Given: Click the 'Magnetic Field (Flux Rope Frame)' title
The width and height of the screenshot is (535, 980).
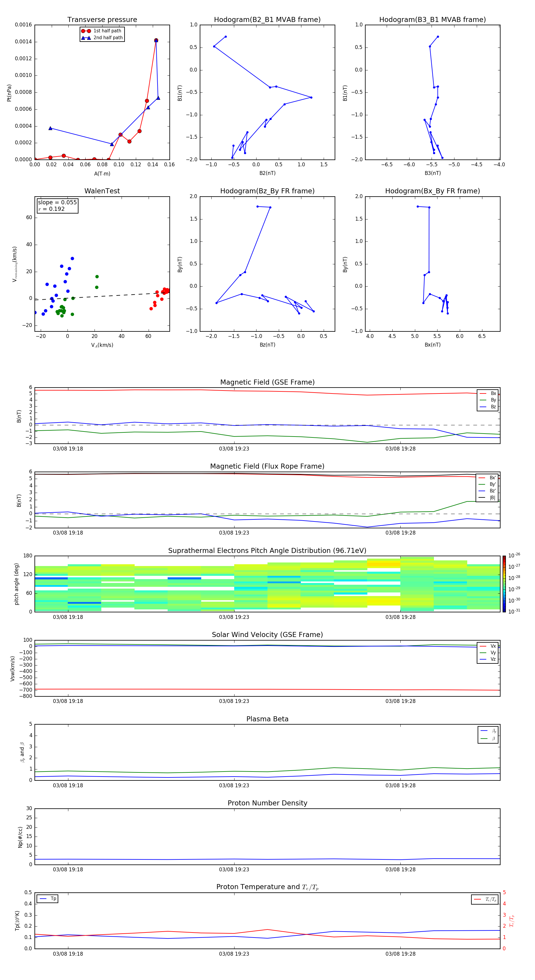Looking at the screenshot, I should (x=267, y=467).
